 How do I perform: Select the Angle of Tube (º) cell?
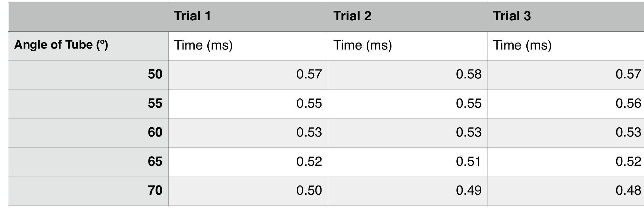88,45
